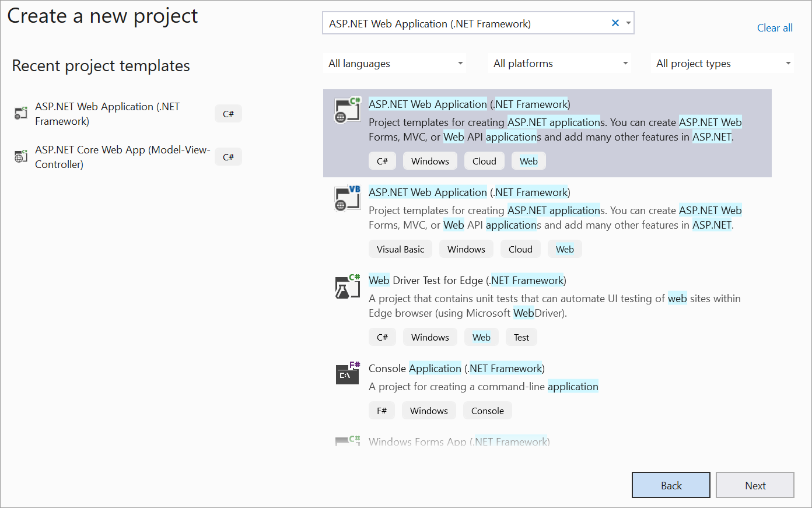The width and height of the screenshot is (812, 508).
Task: Click the F# Console Application template icon
Action: (x=347, y=374)
